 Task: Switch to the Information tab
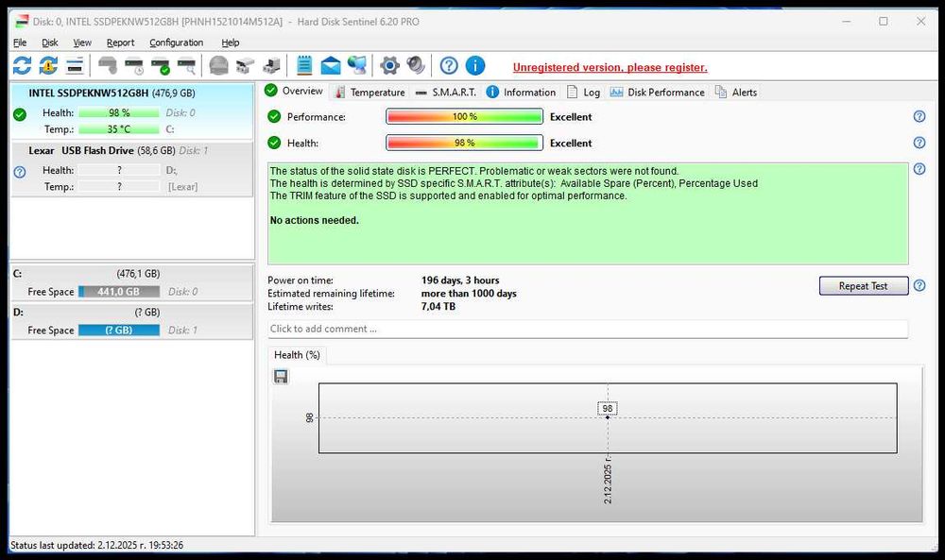click(x=522, y=93)
